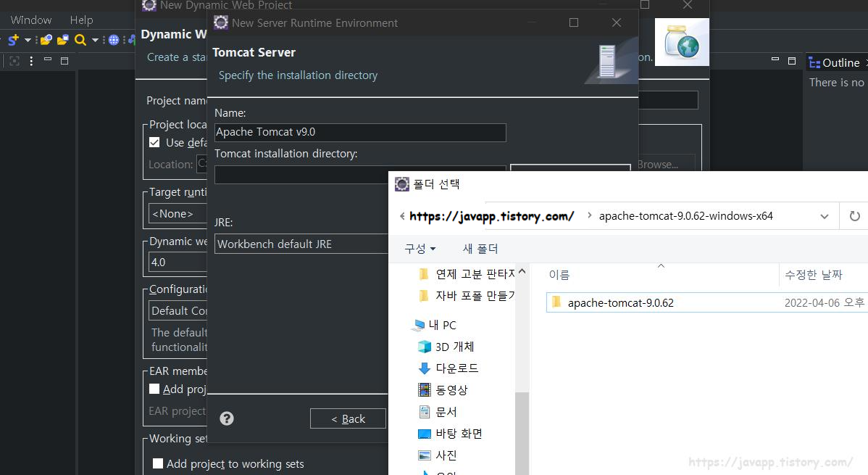Expand the address bar history dropdown
The height and width of the screenshot is (475, 868).
point(825,216)
